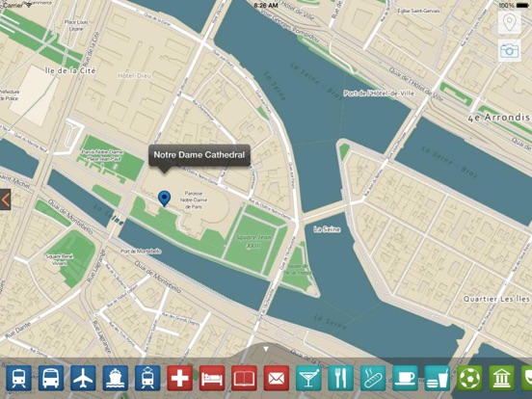This screenshot has width=532, height=399.
Task: Select fast food burger and drink category
Action: [438, 378]
